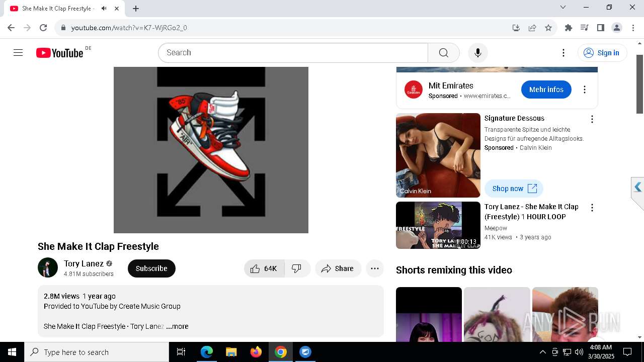Screen dimensions: 644x362
Task: Open Task View on taskbar
Action: click(x=181, y=352)
